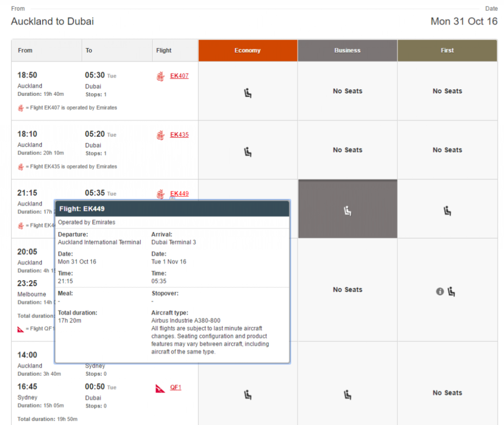The height and width of the screenshot is (425, 504).
Task: Click No Seats in Business for EK435
Action: (347, 150)
